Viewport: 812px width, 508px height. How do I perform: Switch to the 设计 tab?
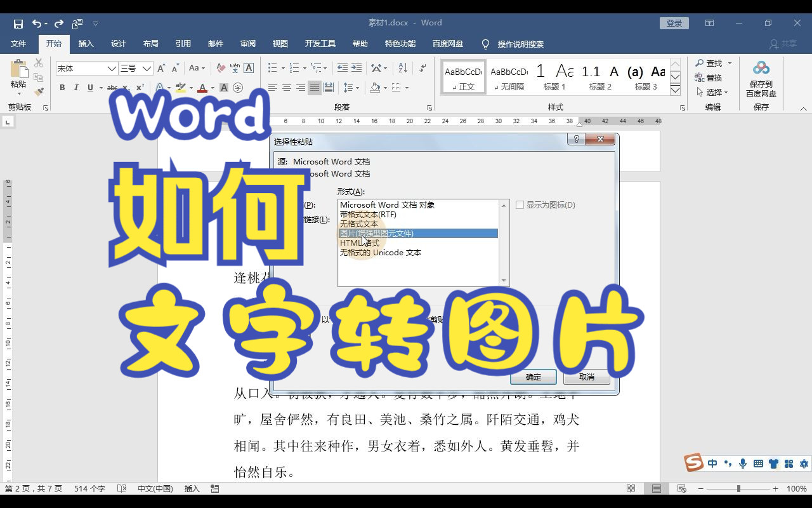pyautogui.click(x=119, y=44)
